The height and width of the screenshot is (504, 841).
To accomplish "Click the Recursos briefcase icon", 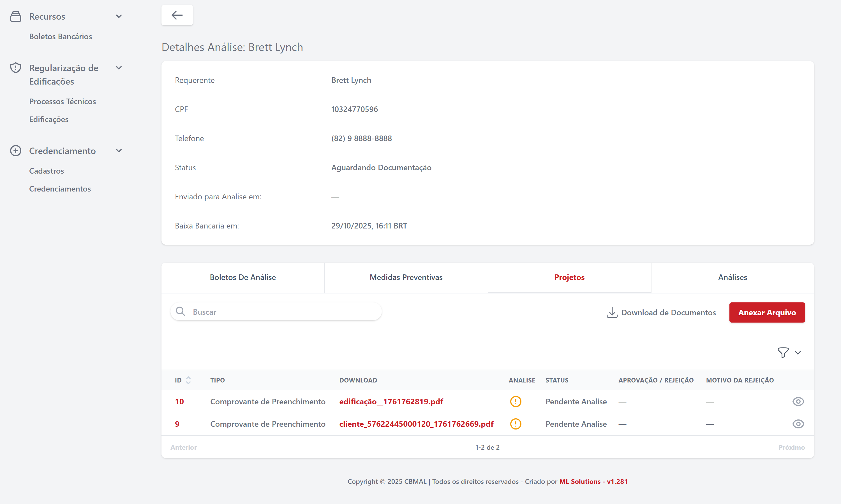I will [x=16, y=16].
